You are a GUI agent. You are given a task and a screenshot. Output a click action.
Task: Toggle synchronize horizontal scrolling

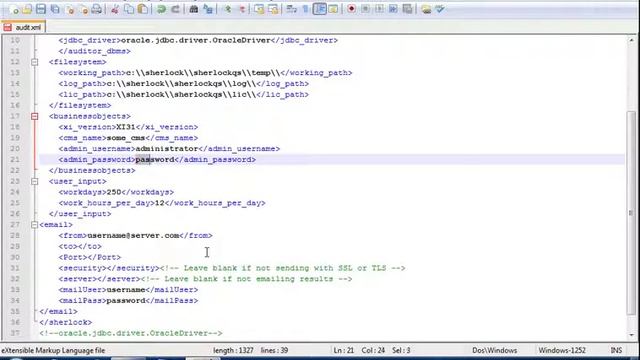tap(273, 9)
